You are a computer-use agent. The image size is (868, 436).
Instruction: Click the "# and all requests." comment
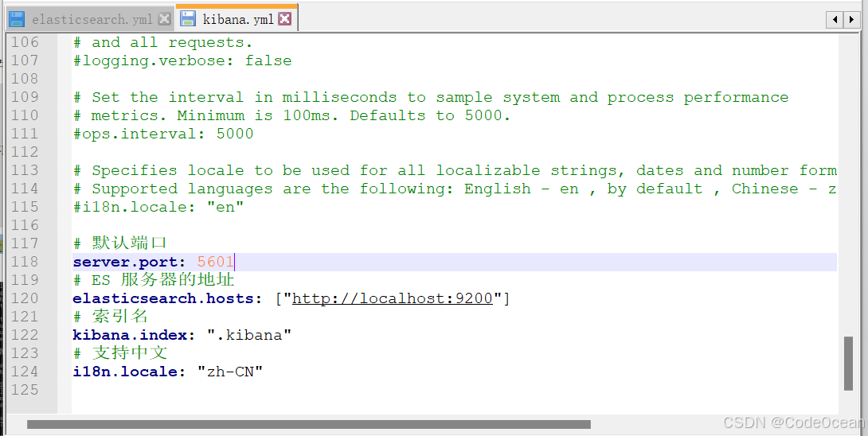click(x=162, y=43)
